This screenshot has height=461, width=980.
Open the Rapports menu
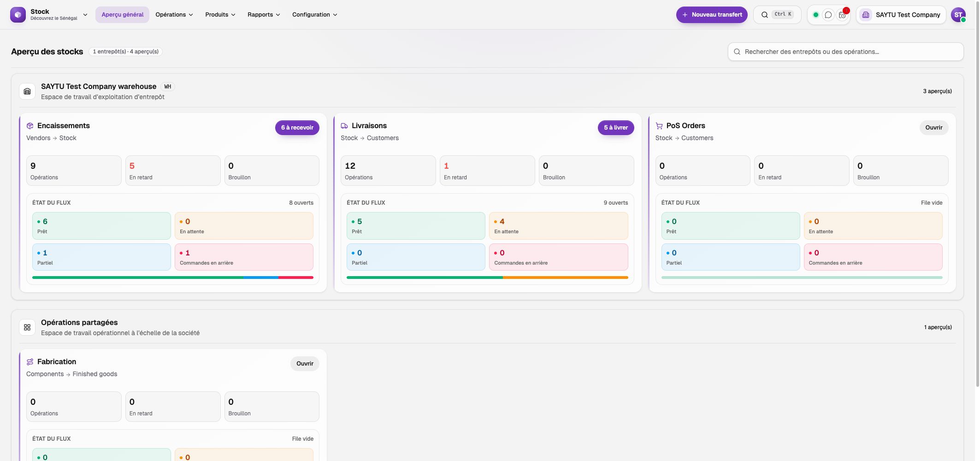pos(264,15)
